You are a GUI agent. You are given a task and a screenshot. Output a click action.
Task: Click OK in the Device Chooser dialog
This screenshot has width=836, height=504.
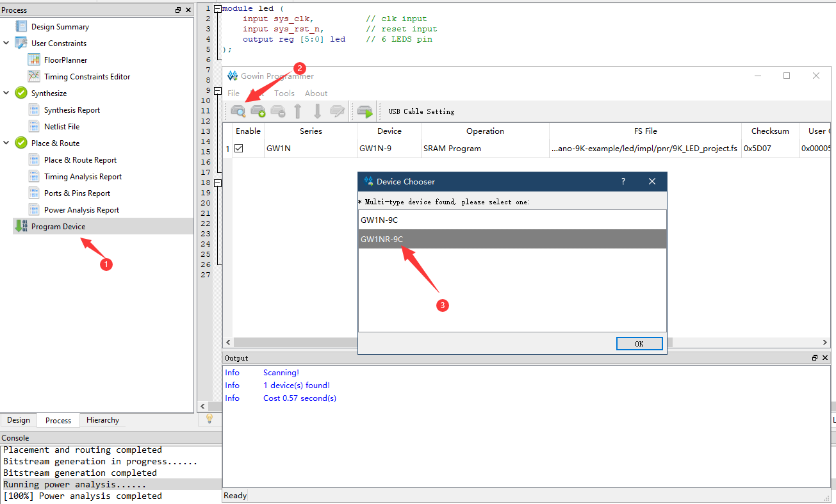click(x=639, y=344)
